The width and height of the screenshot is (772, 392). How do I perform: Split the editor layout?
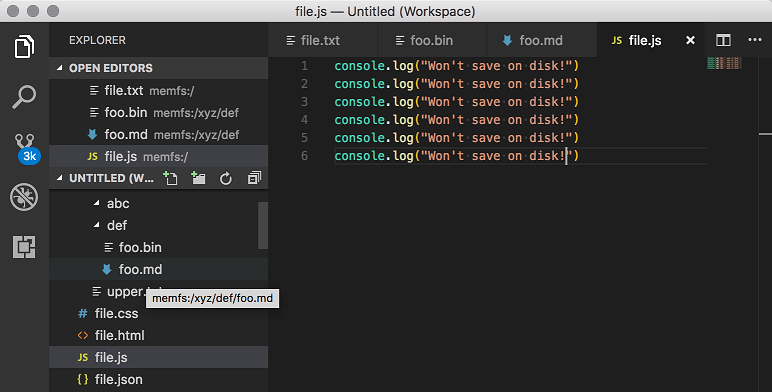(723, 40)
